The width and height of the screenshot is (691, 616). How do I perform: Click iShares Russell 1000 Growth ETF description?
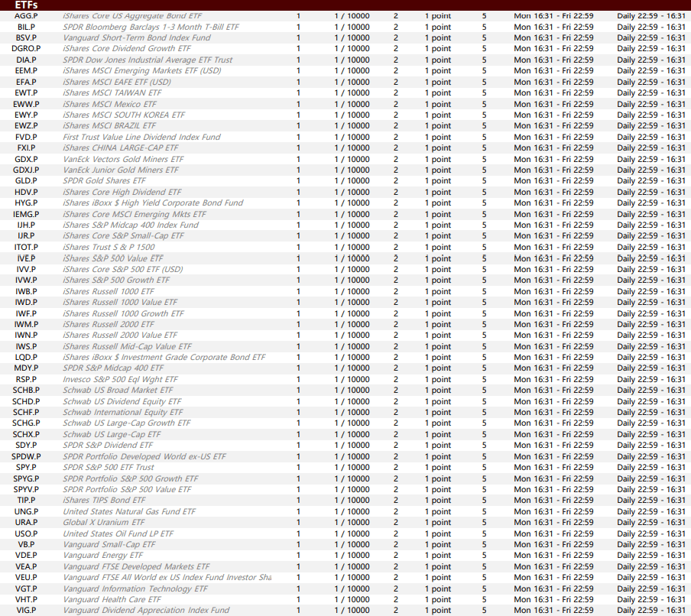pyautogui.click(x=123, y=313)
